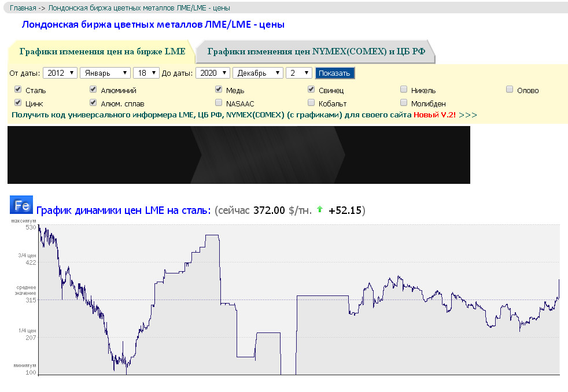
Task: Uncheck the Медь checkbox
Action: pyautogui.click(x=219, y=90)
